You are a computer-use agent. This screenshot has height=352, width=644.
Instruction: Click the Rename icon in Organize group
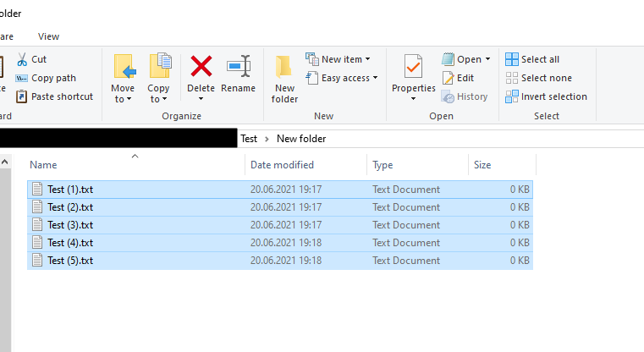(x=238, y=67)
